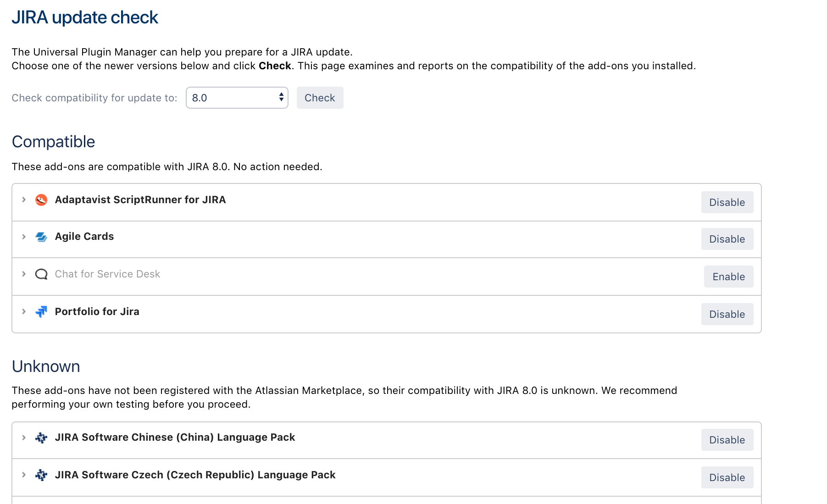Click the Chinese Language Pack plugin icon

click(41, 438)
